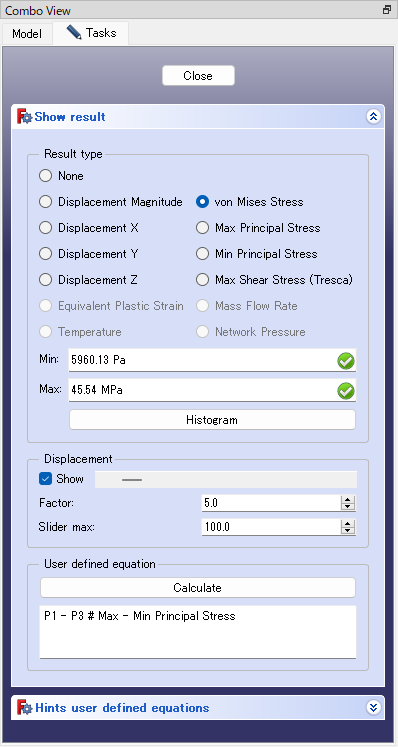Image resolution: width=398 pixels, height=747 pixels.
Task: Choose Max Shear Stress (Tresca) option
Action: coord(203,280)
